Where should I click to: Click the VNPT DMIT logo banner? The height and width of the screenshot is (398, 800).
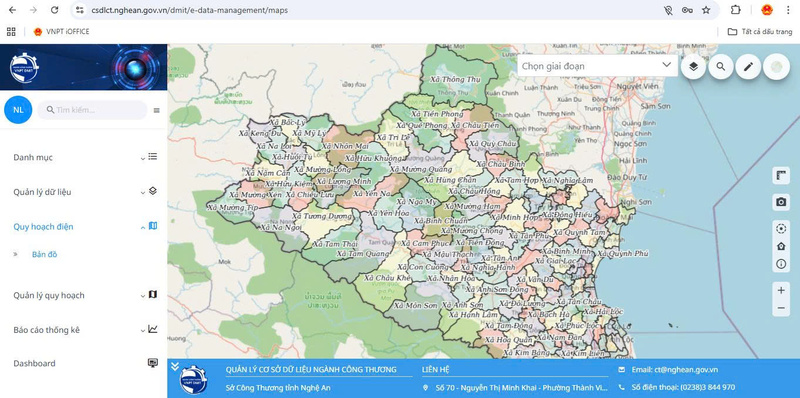[83, 67]
